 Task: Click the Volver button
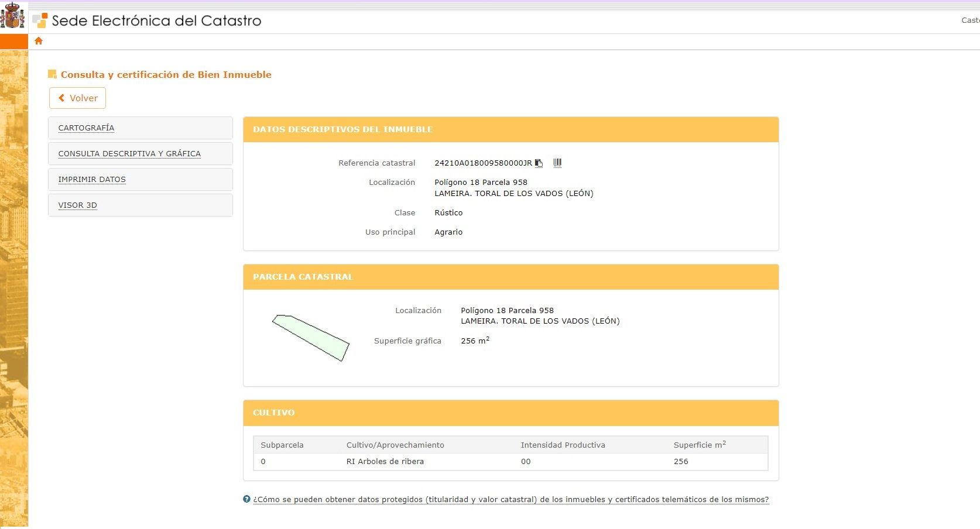click(77, 98)
